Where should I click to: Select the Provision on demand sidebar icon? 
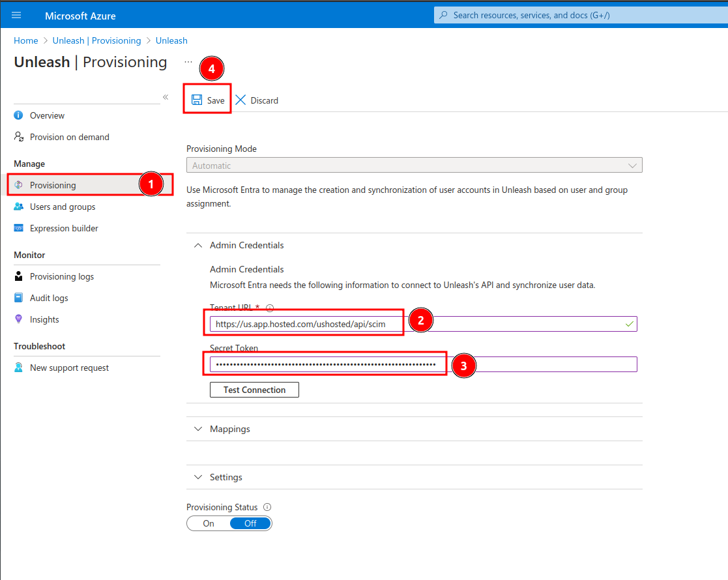click(17, 137)
